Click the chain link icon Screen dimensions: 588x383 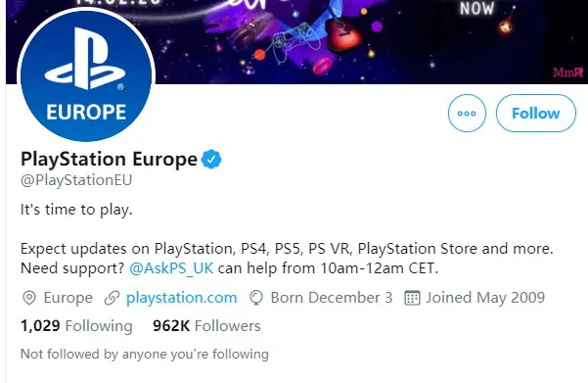point(112,298)
